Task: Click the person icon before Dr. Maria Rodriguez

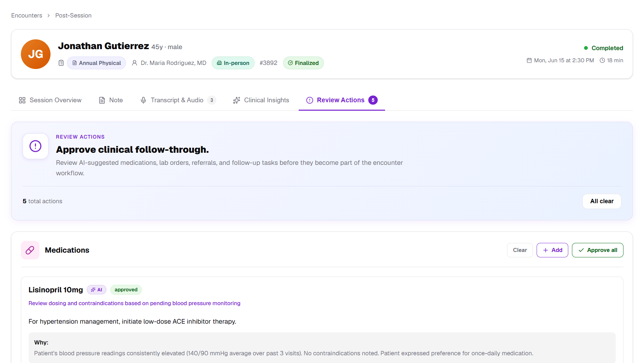Action: click(x=134, y=63)
